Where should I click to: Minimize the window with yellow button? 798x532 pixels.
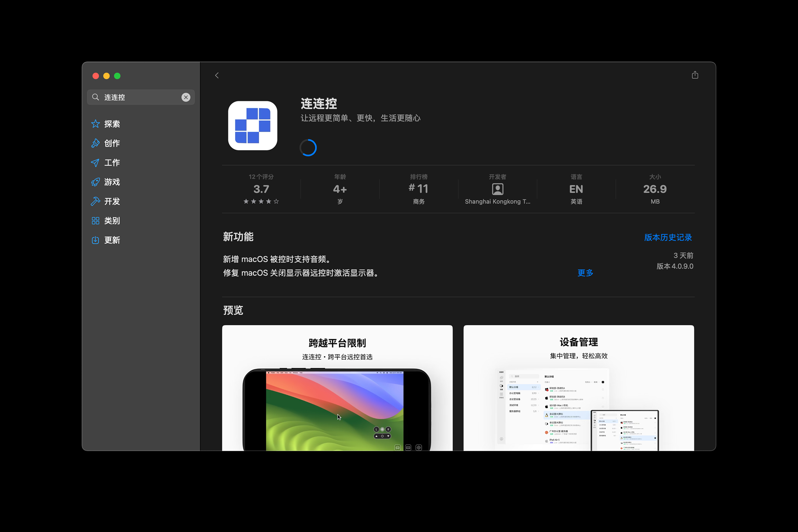point(106,76)
